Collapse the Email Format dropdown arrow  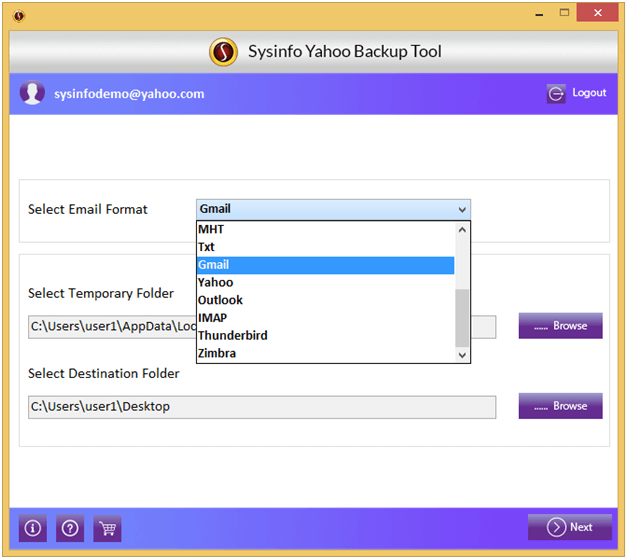pyautogui.click(x=462, y=210)
